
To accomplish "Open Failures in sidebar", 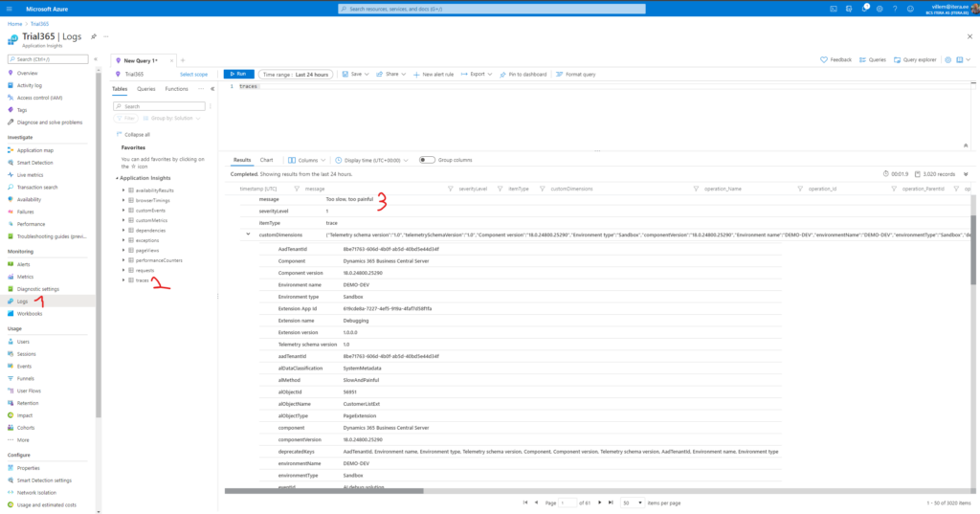I will pyautogui.click(x=26, y=212).
